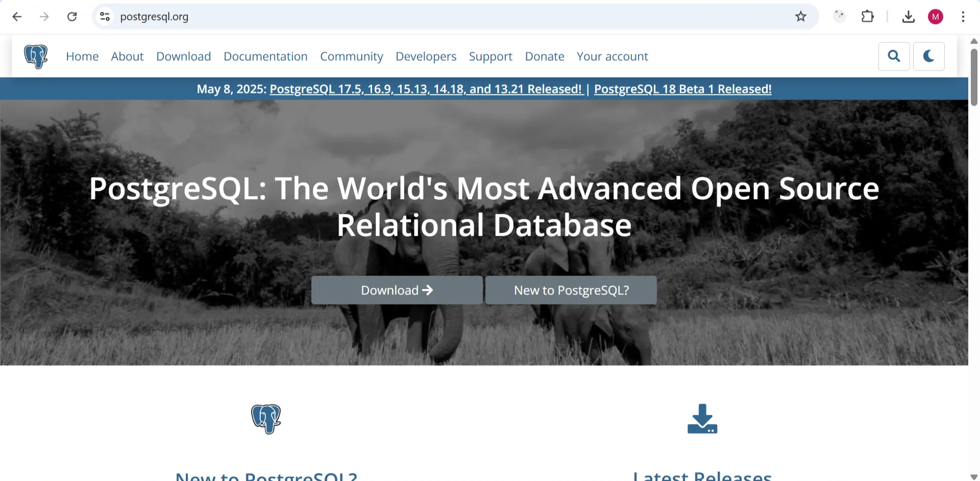Screen dimensions: 980x481
Task: Click the browser back arrow
Action: point(17,17)
